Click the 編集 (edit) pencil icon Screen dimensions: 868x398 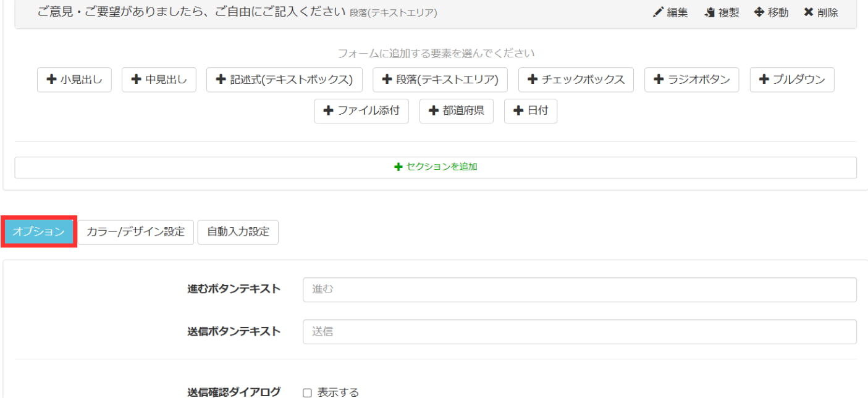click(x=670, y=12)
